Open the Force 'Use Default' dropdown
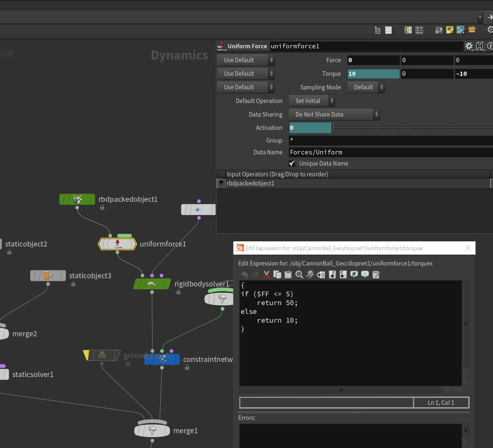Screen dimensions: 493x448 point(245,60)
